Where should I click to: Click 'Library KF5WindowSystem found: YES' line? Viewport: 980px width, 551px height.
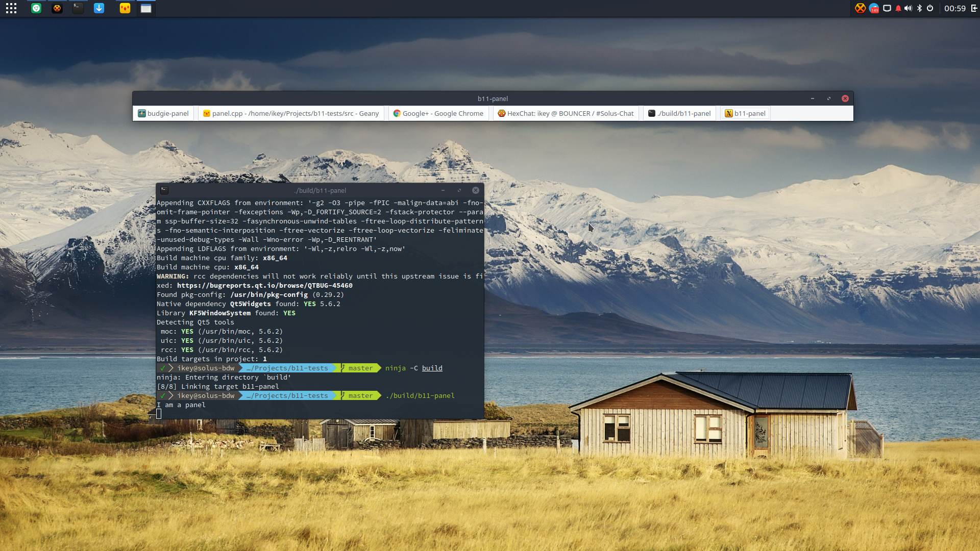pos(226,313)
